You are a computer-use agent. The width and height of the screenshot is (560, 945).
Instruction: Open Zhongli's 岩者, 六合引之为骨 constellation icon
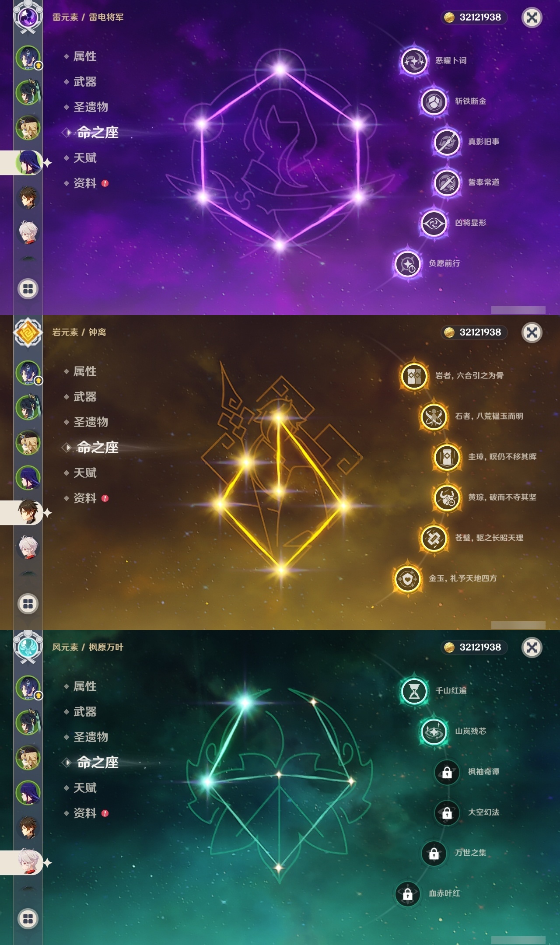point(414,376)
